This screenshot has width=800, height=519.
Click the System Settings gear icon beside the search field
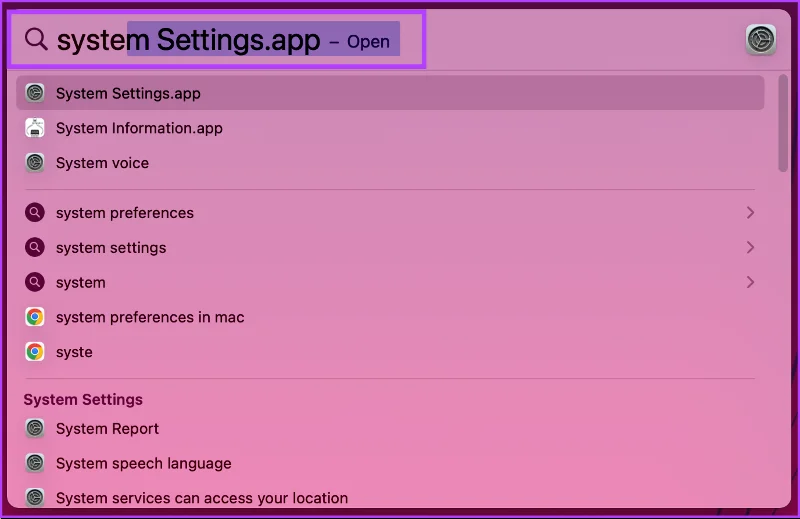click(x=761, y=39)
